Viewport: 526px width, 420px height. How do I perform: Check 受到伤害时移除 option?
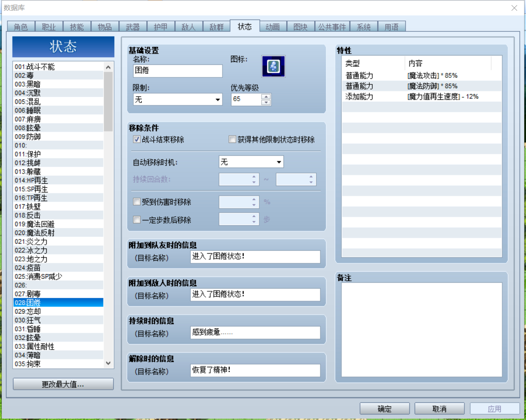click(x=137, y=202)
